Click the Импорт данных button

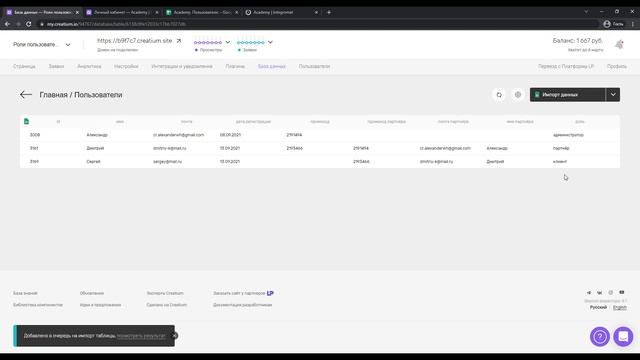click(x=568, y=95)
